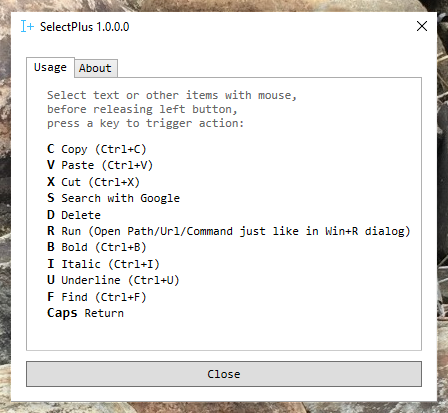Click the Find (Ctrl+F) line
This screenshot has width=448, height=413.
(104, 297)
